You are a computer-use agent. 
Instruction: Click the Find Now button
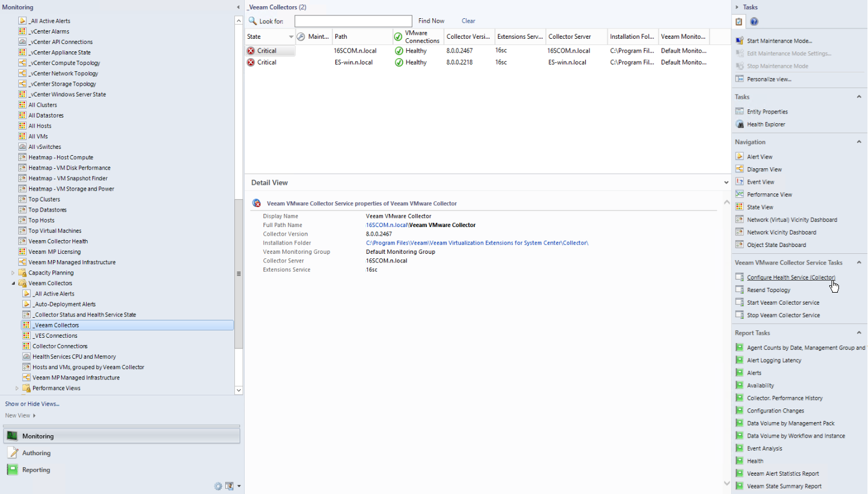click(x=431, y=21)
